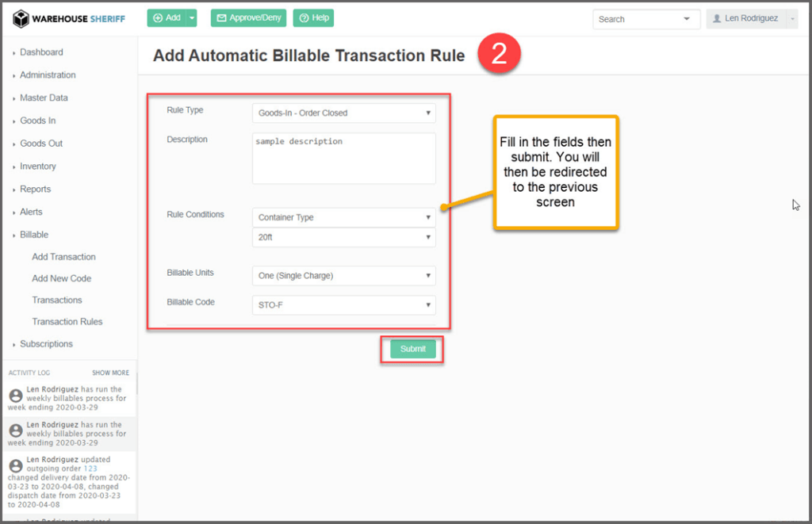
Task: Open the Rule Type dropdown
Action: click(343, 113)
